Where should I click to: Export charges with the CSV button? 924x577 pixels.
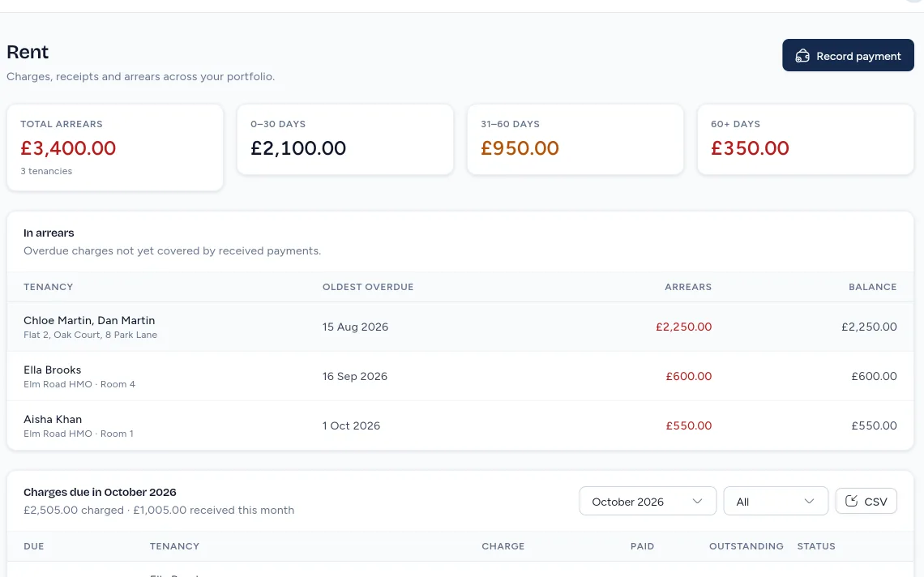[x=866, y=501]
